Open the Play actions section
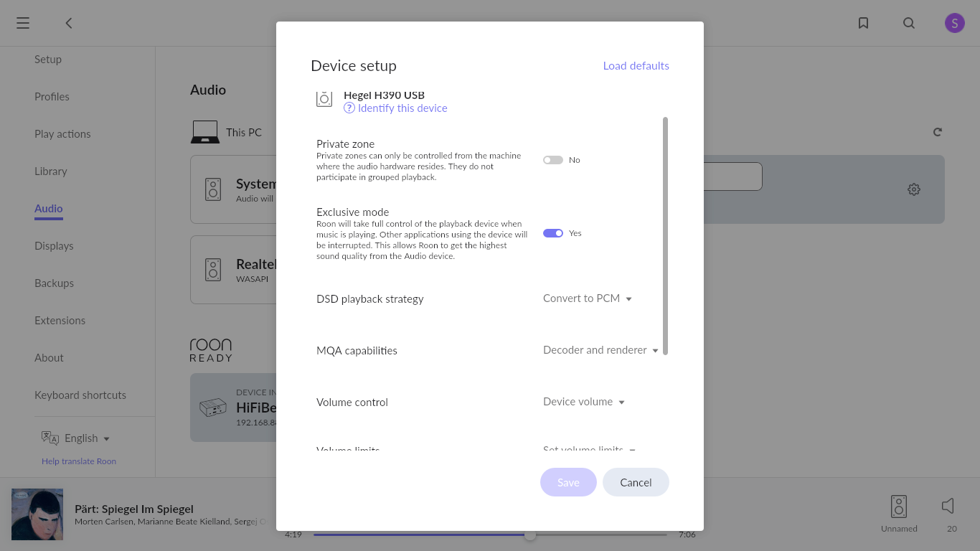The image size is (980, 551). (62, 134)
